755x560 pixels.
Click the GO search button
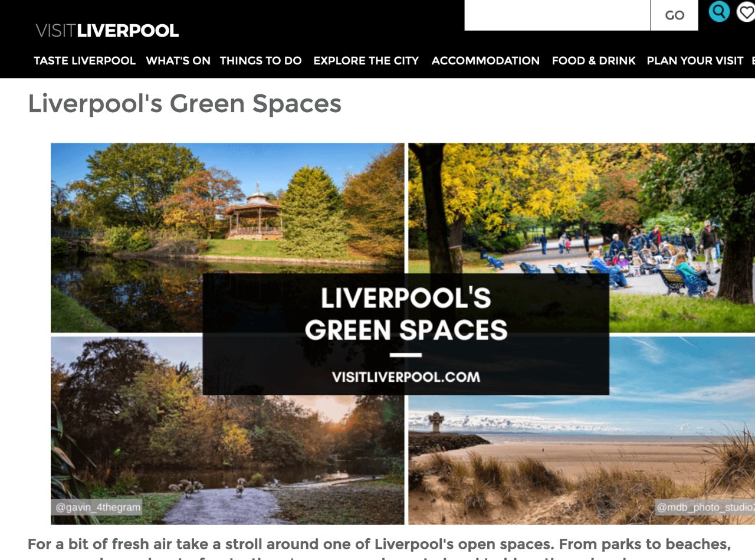pyautogui.click(x=674, y=15)
